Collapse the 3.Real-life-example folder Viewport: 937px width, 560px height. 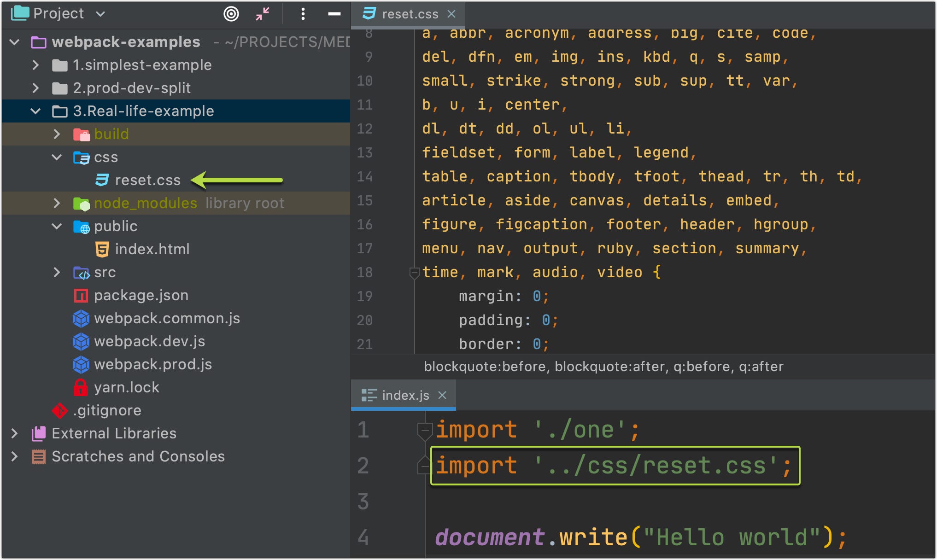pos(35,111)
